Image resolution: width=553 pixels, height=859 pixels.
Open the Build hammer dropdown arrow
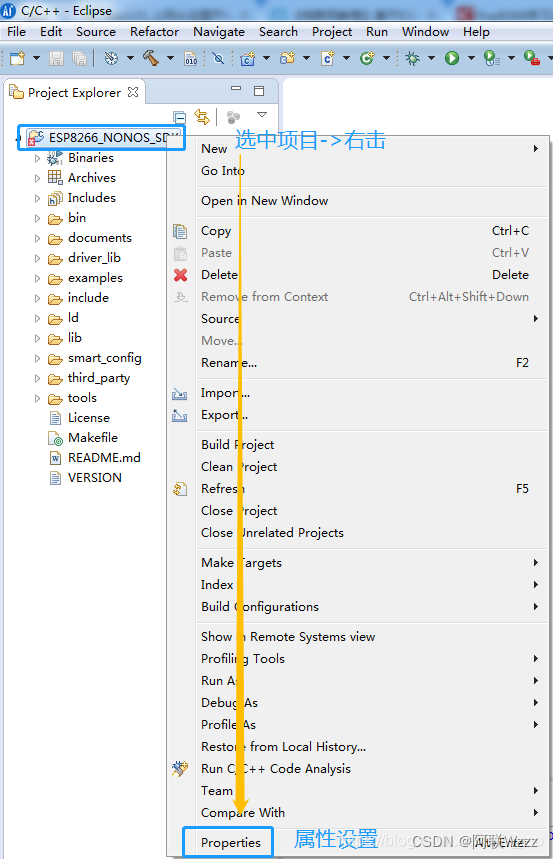(x=170, y=58)
